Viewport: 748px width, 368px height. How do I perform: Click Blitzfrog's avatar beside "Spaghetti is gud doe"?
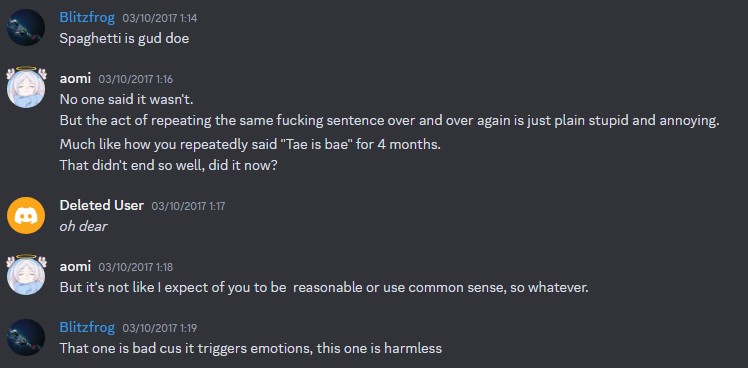[26, 27]
